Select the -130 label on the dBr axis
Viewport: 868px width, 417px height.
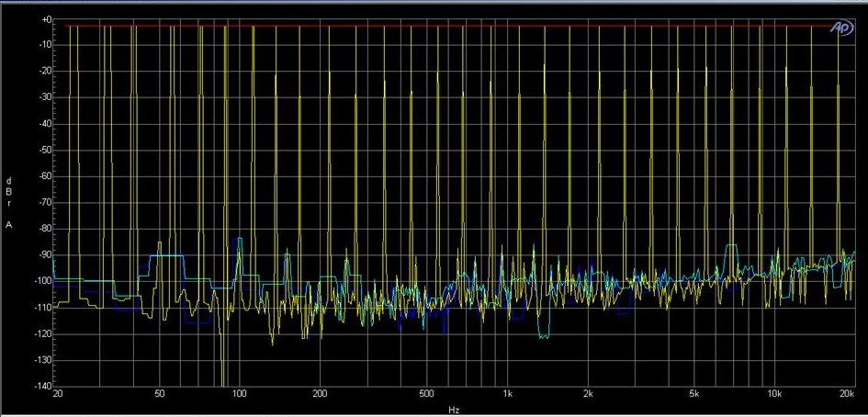click(x=44, y=361)
